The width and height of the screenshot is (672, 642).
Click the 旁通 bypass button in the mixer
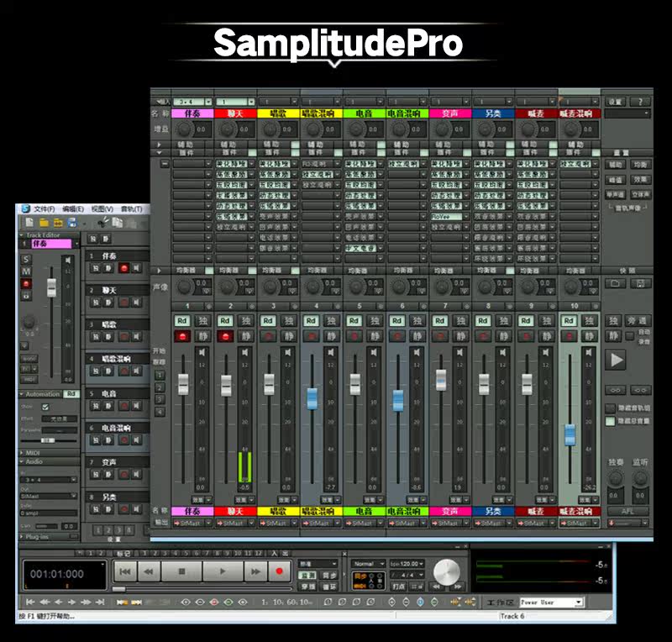click(637, 321)
